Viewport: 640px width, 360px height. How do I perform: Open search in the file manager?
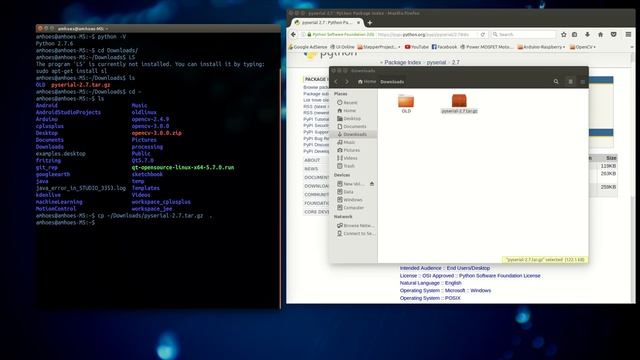pyautogui.click(x=556, y=82)
